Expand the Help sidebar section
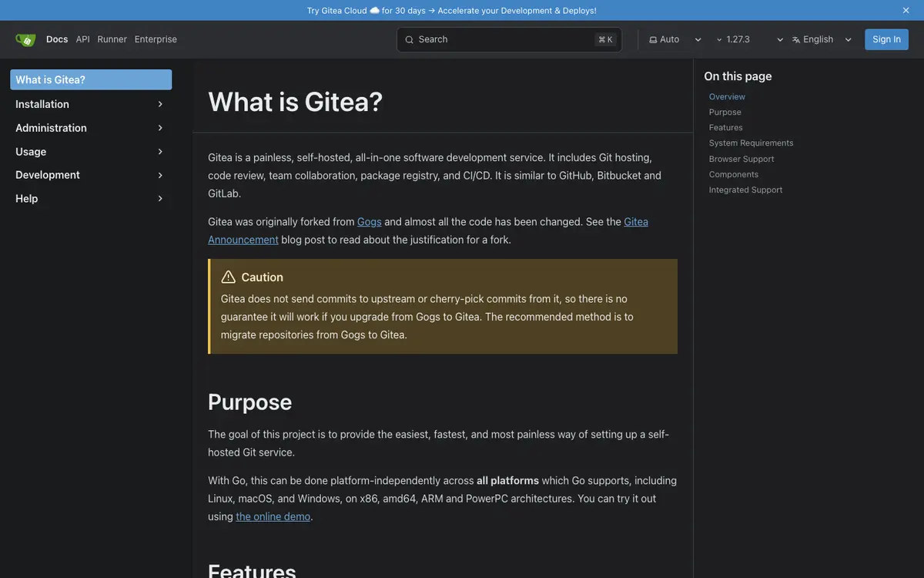Screen dimensions: 924x578 160,199
